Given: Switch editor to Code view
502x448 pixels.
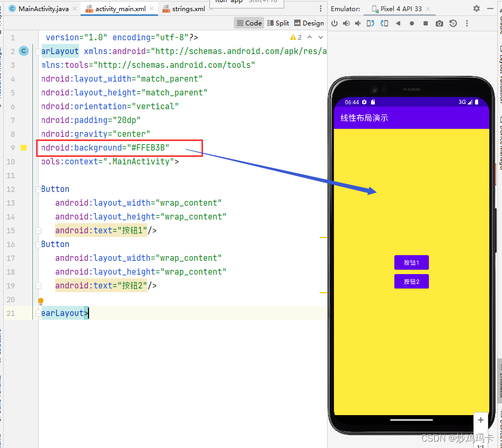Looking at the screenshot, I should [x=249, y=23].
